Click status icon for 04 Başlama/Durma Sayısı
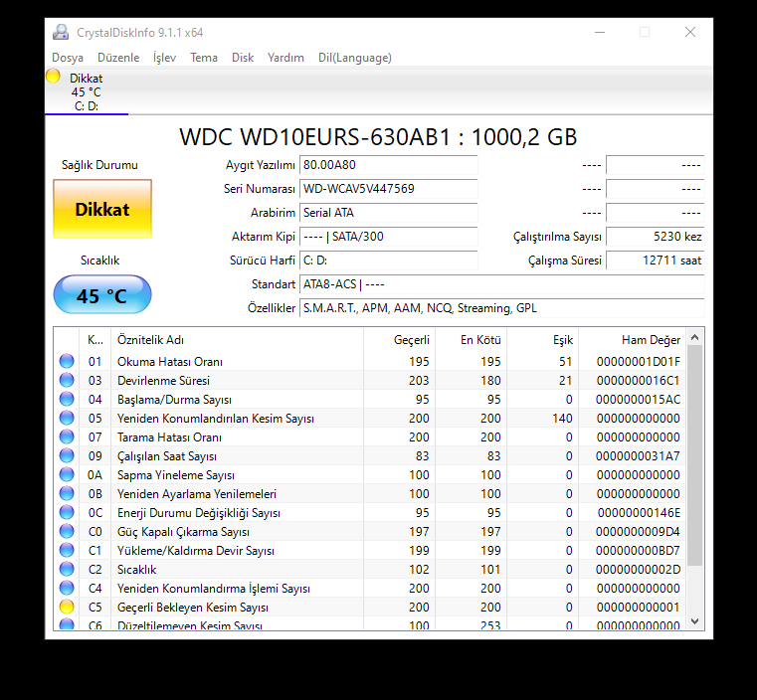 click(67, 399)
